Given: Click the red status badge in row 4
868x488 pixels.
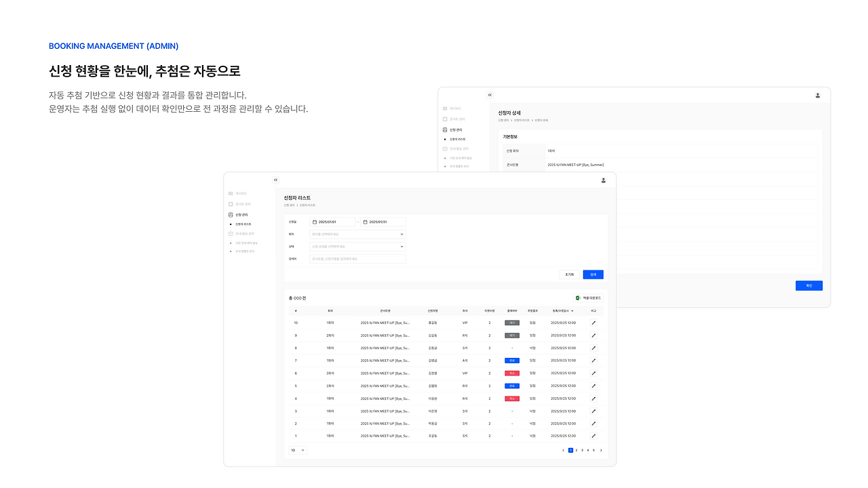Looking at the screenshot, I should tap(512, 399).
